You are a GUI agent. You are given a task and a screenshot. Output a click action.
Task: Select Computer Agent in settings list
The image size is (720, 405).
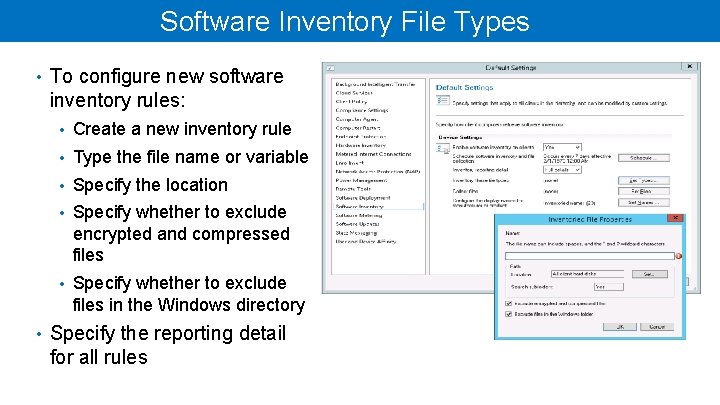click(357, 119)
